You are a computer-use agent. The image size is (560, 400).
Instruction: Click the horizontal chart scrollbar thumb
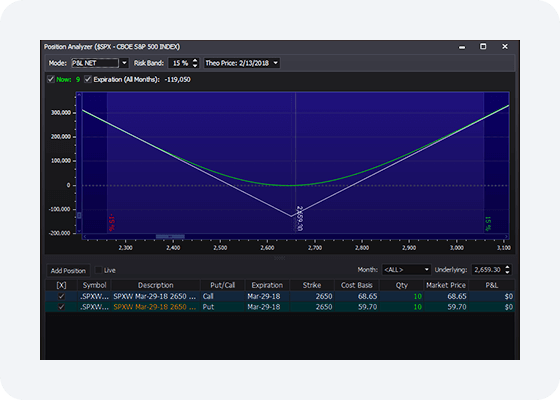tap(170, 236)
